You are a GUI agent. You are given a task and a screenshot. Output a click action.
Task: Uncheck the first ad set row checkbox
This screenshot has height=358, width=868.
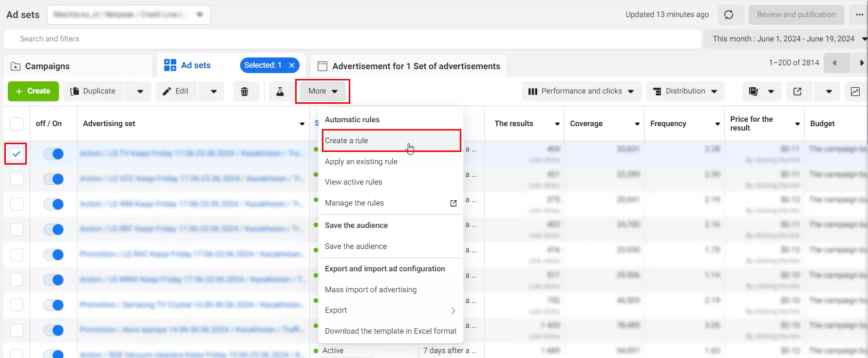17,154
